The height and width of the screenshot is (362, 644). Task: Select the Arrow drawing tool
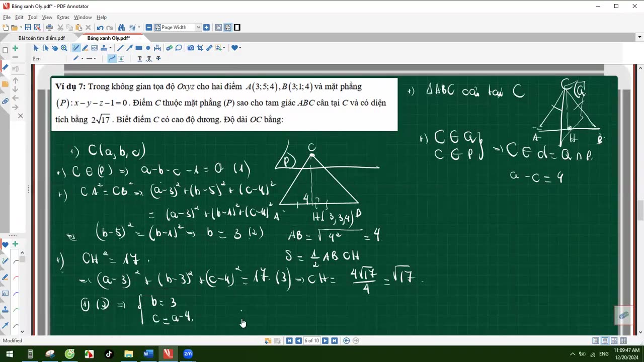(x=129, y=48)
